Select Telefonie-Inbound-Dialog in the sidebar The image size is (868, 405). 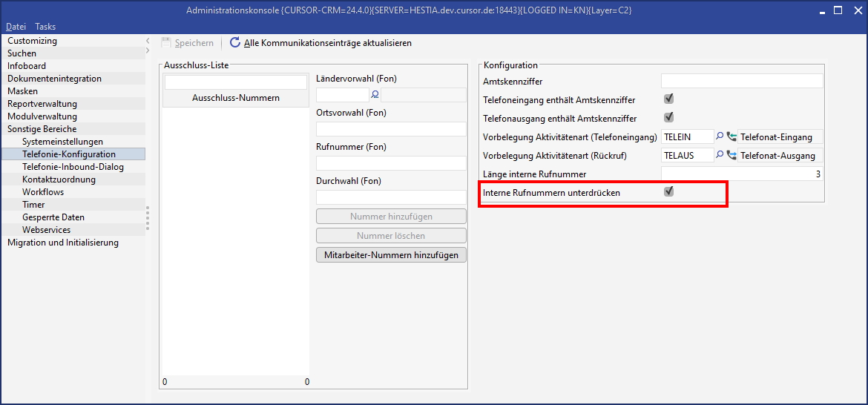73,167
